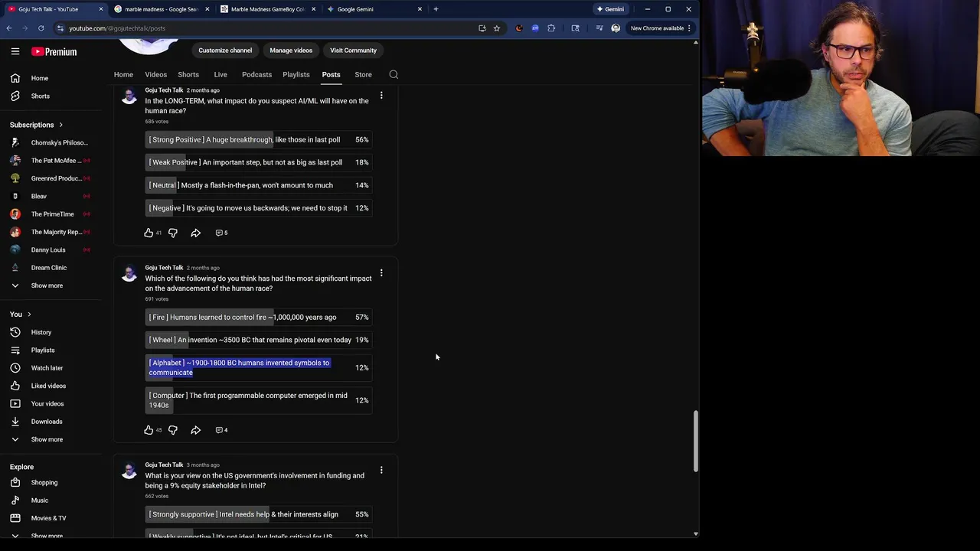
Task: Share the AI/ML impact poll post
Action: tap(195, 233)
